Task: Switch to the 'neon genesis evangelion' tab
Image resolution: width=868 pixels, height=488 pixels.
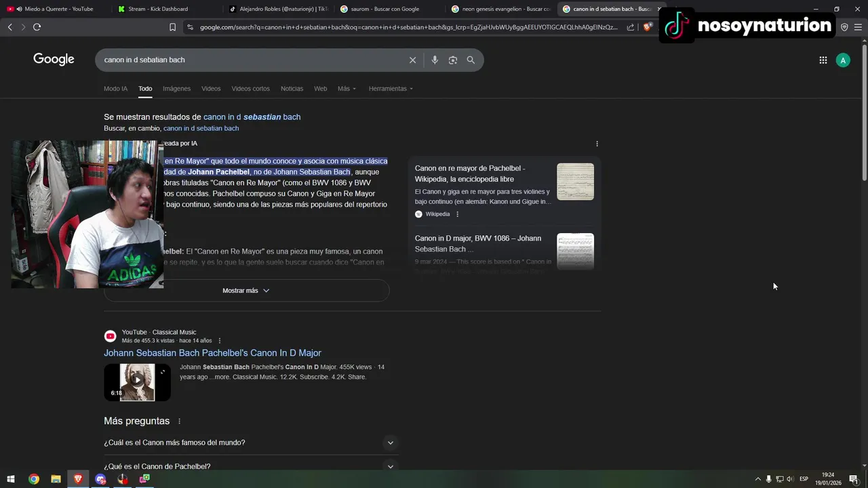Action: pyautogui.click(x=500, y=9)
